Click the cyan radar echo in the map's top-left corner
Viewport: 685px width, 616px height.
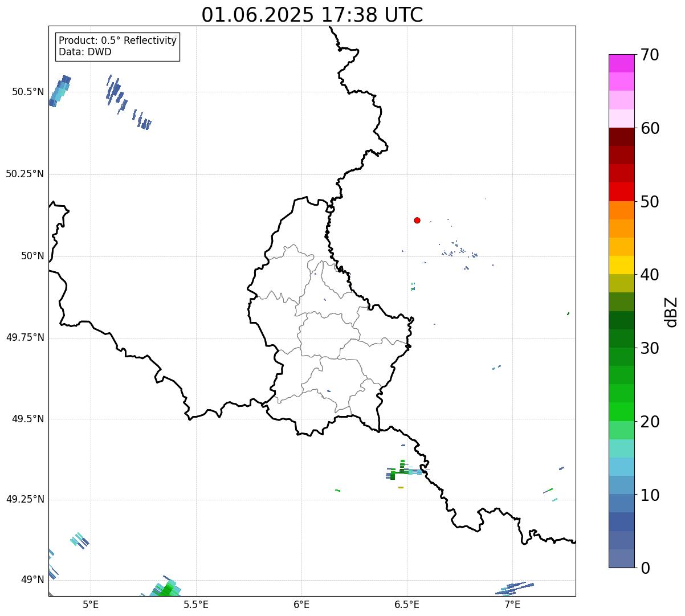coord(60,91)
